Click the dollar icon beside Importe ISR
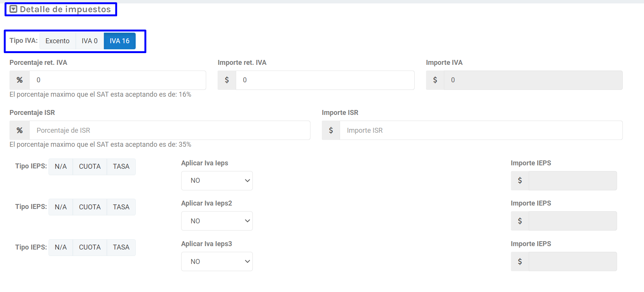Screen dimensions: 644x292 (331, 130)
